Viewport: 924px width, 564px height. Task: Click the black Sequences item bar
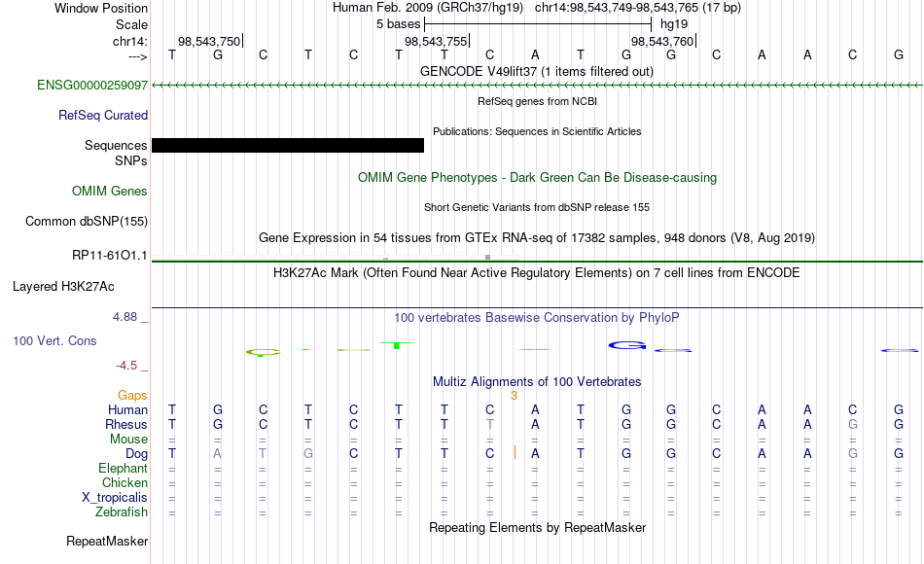(288, 146)
